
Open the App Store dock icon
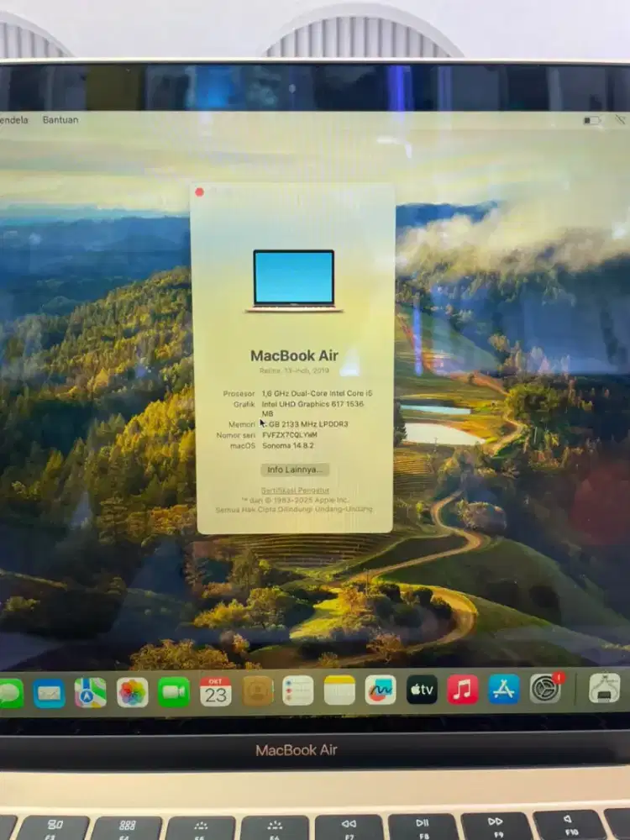503,689
